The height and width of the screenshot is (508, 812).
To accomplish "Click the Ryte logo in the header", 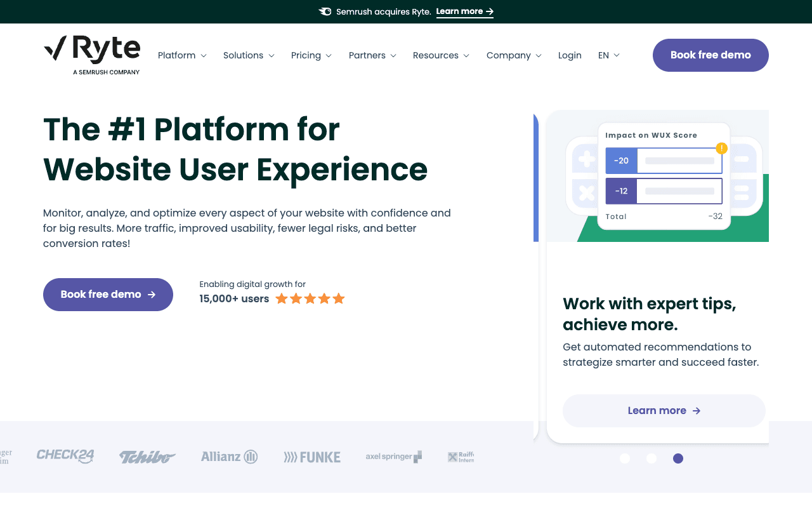I will click(92, 55).
